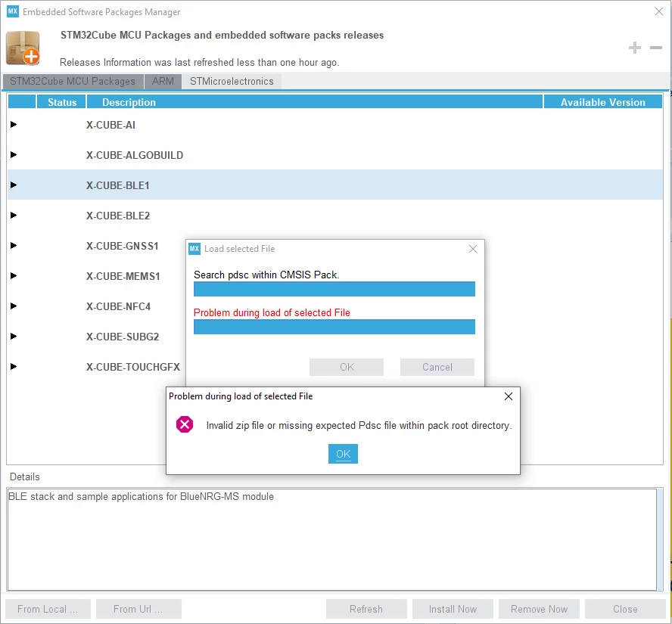Click the plus expand-all icon
Viewport: 672px width, 624px height.
(x=635, y=48)
